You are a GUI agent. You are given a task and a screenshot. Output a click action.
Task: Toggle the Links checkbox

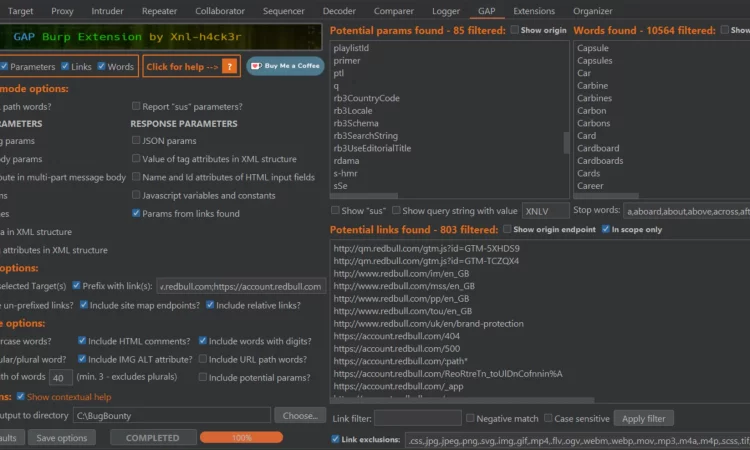click(65, 66)
